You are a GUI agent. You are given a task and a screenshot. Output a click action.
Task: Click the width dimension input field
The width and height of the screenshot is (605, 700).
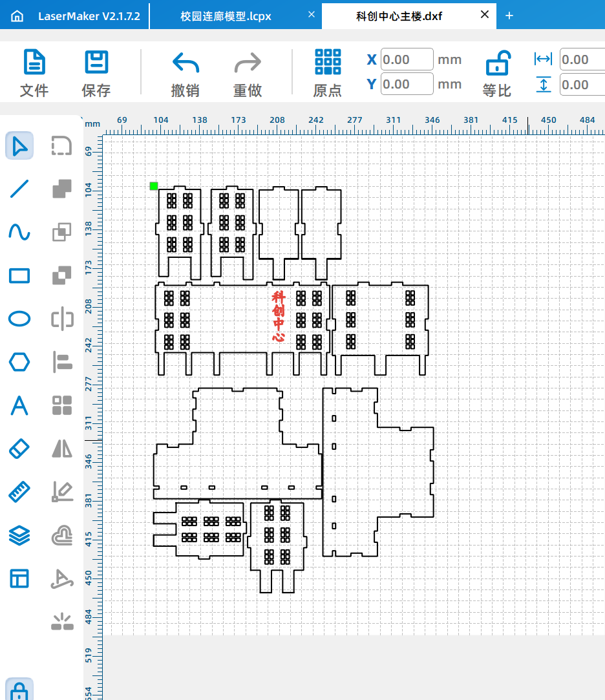click(582, 59)
